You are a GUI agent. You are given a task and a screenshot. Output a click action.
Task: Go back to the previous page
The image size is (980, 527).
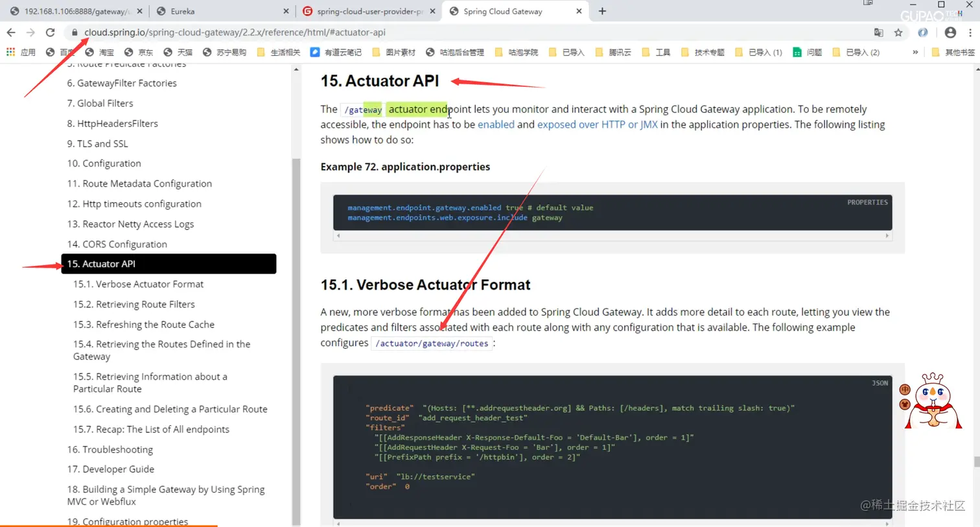[x=11, y=32]
